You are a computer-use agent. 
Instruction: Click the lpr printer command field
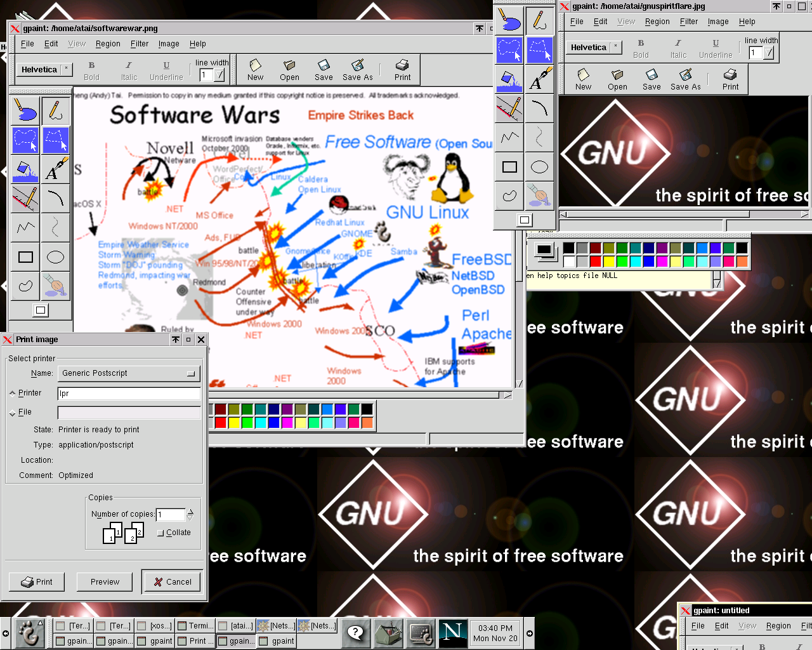click(x=129, y=394)
